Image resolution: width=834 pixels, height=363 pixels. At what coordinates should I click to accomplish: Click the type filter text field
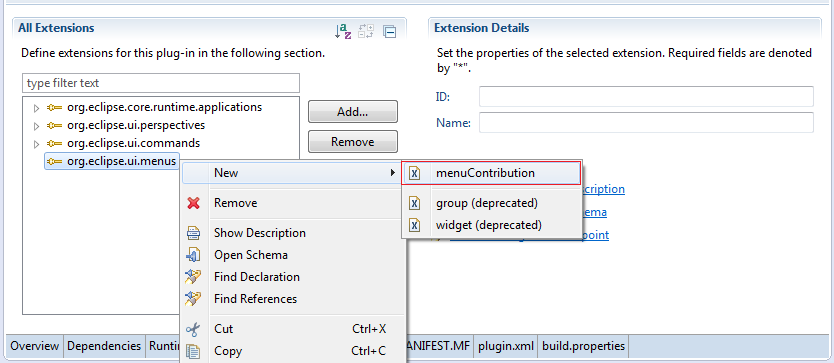tap(161, 83)
